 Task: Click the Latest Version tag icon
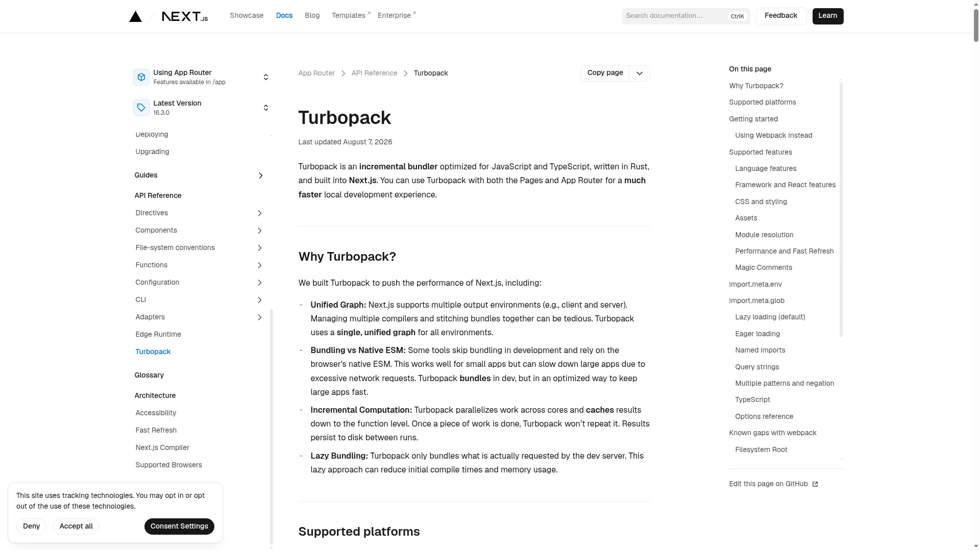141,108
